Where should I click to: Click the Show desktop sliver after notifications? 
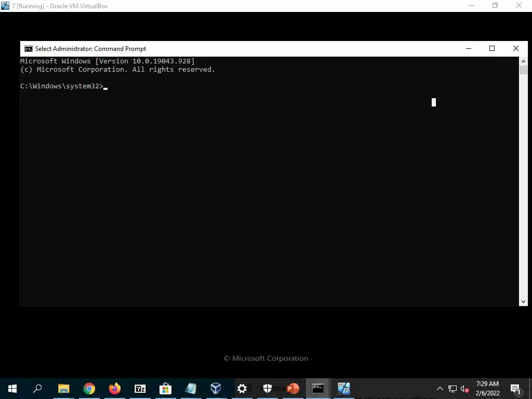(x=530, y=389)
